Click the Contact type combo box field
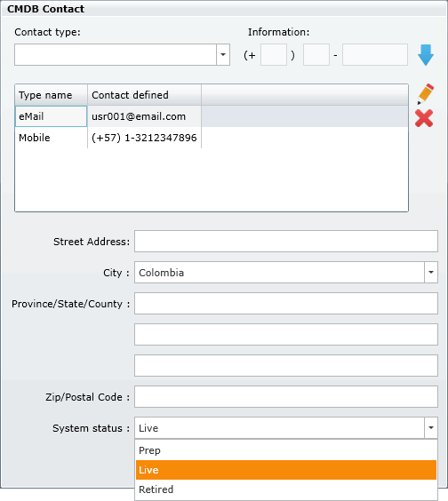The width and height of the screenshot is (448, 501). click(x=116, y=55)
